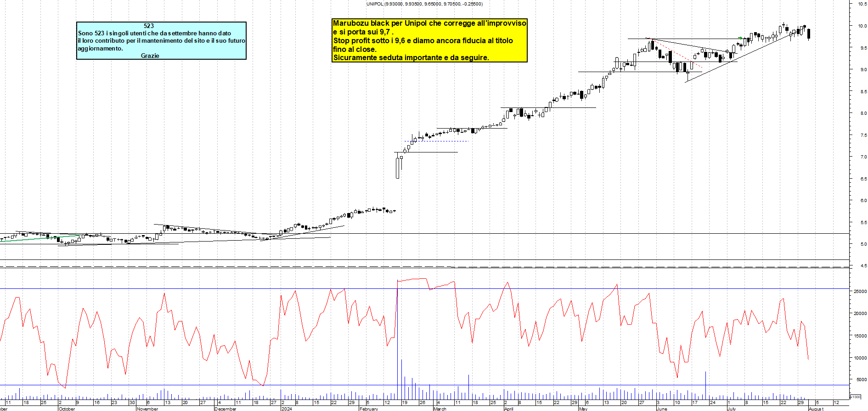The image size is (868, 411).
Task: Click 'Sono 523 i singoli utenti' line
Action: pyautogui.click(x=154, y=33)
